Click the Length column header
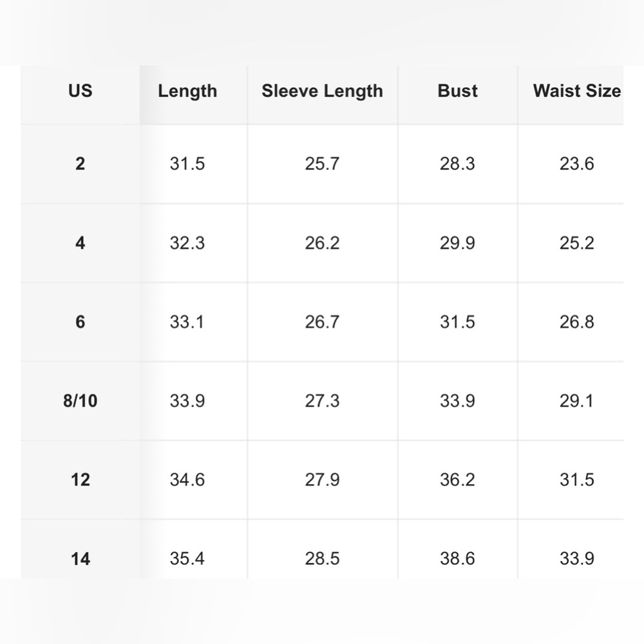644x644 pixels. pyautogui.click(x=187, y=91)
